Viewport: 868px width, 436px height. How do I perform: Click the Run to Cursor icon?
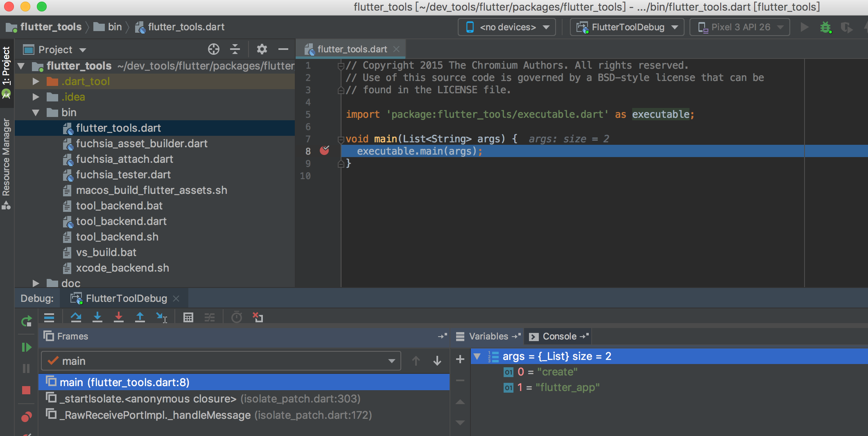[x=162, y=317]
